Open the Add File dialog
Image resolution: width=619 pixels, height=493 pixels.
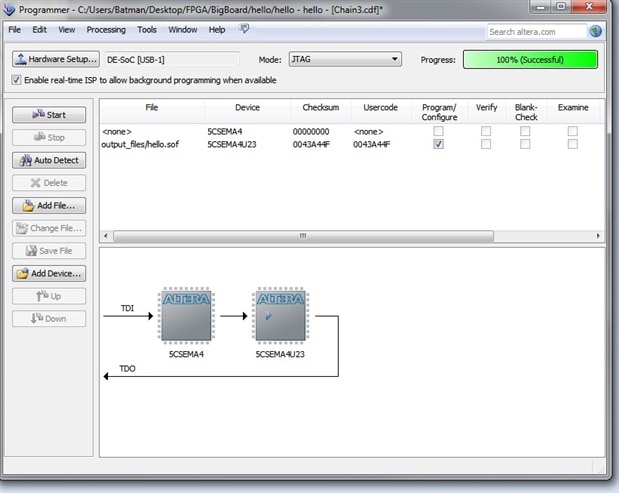(x=49, y=206)
